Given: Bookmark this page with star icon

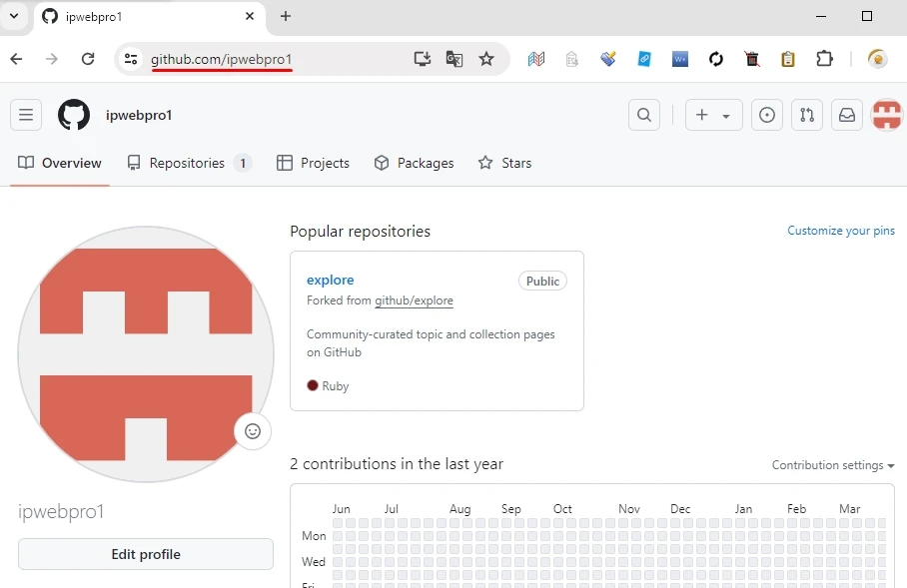Looking at the screenshot, I should click(x=486, y=59).
